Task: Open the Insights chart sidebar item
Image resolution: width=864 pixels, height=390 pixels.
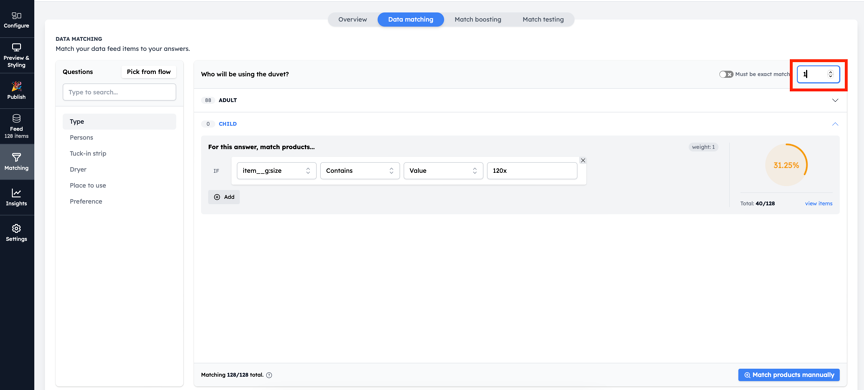Action: (x=17, y=197)
